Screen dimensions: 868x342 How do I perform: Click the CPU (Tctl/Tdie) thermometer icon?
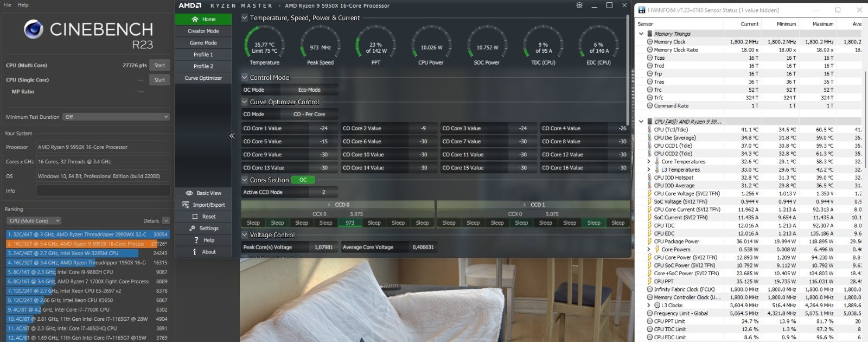point(649,130)
